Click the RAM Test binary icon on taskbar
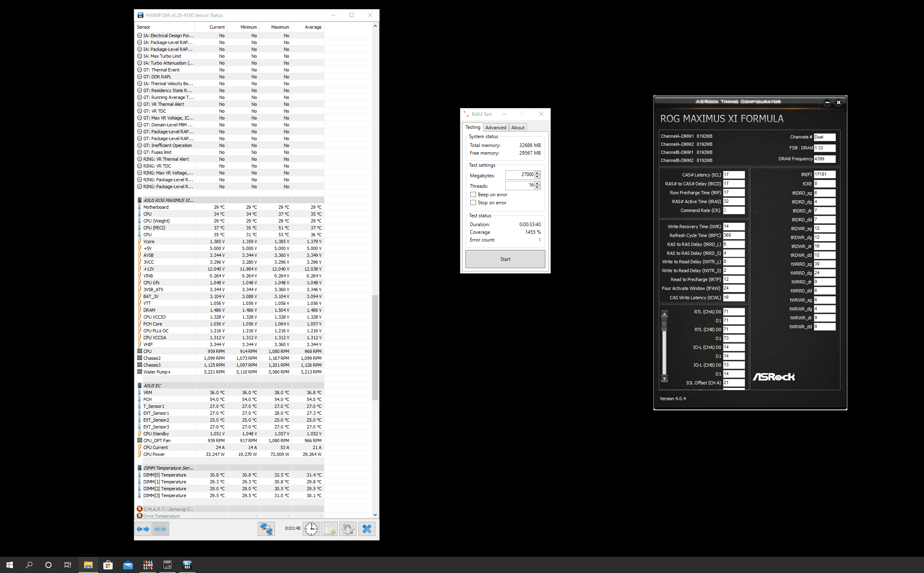 [x=147, y=565]
